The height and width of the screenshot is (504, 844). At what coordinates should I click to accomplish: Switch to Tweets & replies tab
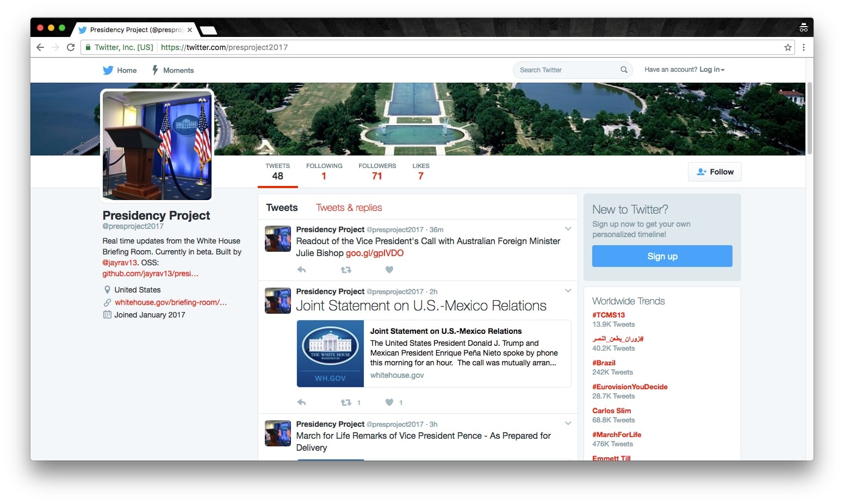tap(349, 208)
